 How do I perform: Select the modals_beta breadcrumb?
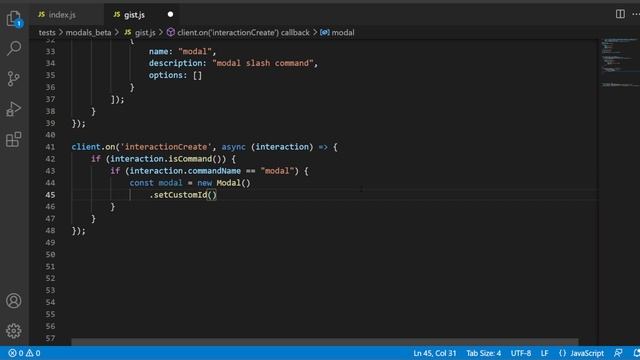[88, 33]
